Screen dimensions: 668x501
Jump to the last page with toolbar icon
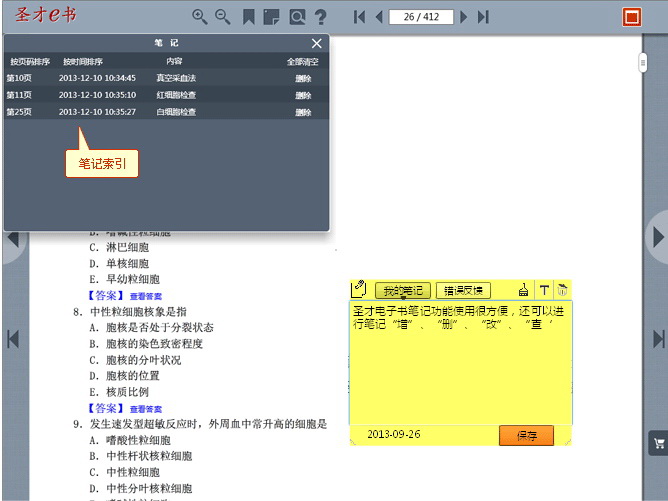pos(483,17)
